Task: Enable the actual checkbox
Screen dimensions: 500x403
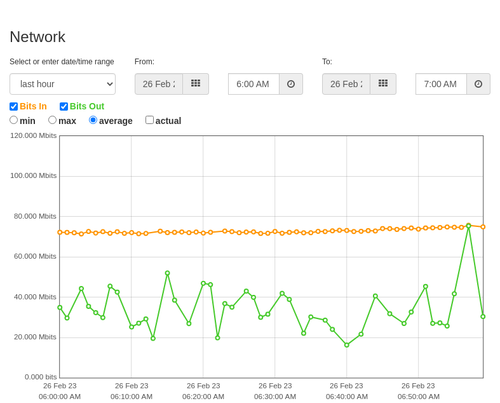Action: (x=150, y=120)
